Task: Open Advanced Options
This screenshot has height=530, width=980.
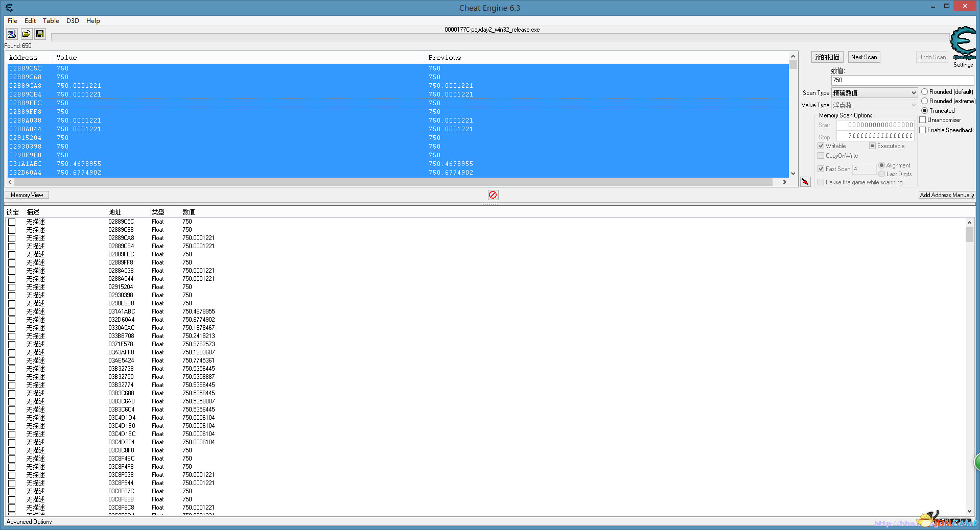Action: pos(29,522)
